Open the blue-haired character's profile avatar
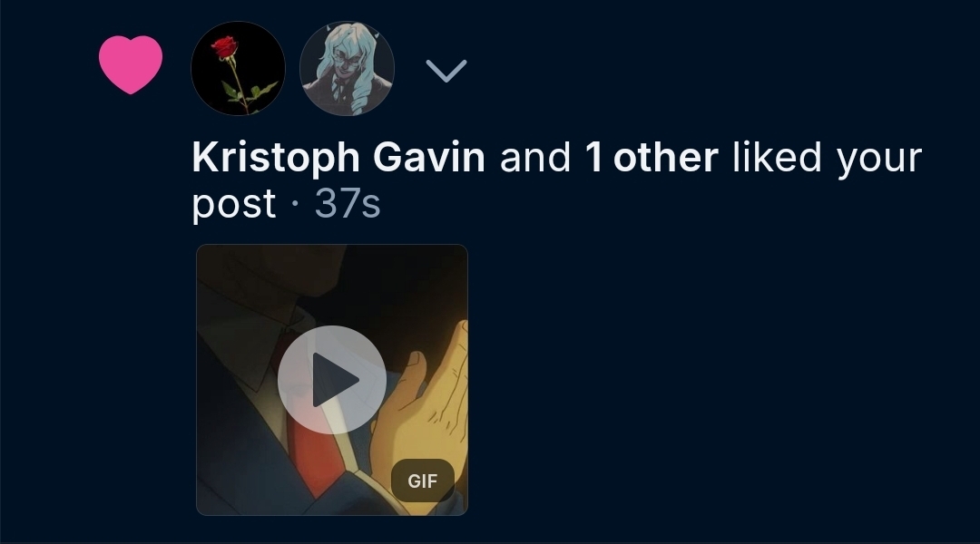This screenshot has width=980, height=544. pyautogui.click(x=347, y=68)
